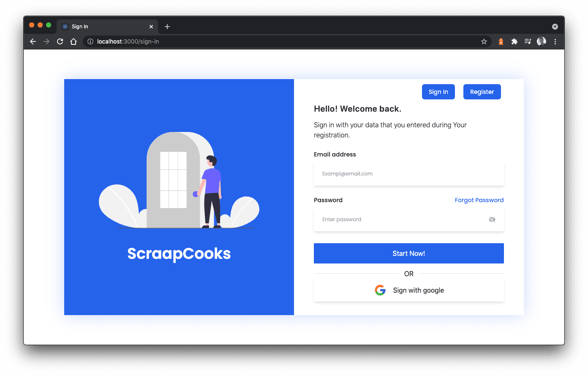Screen dimensions: 588x376
Task: Click the browser forward arrow
Action: [46, 41]
